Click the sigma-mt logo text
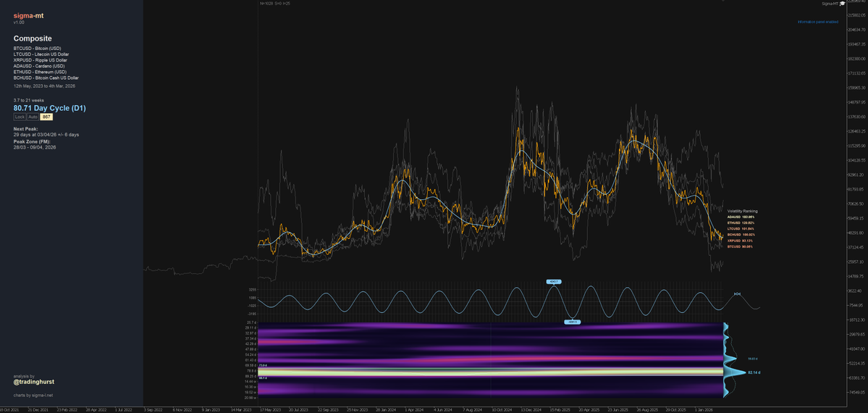This screenshot has width=868, height=413. (x=29, y=15)
